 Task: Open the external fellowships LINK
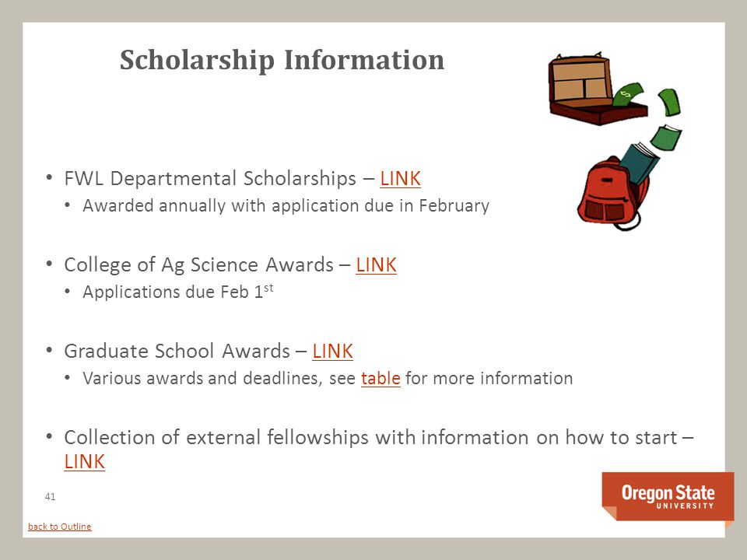coord(84,461)
